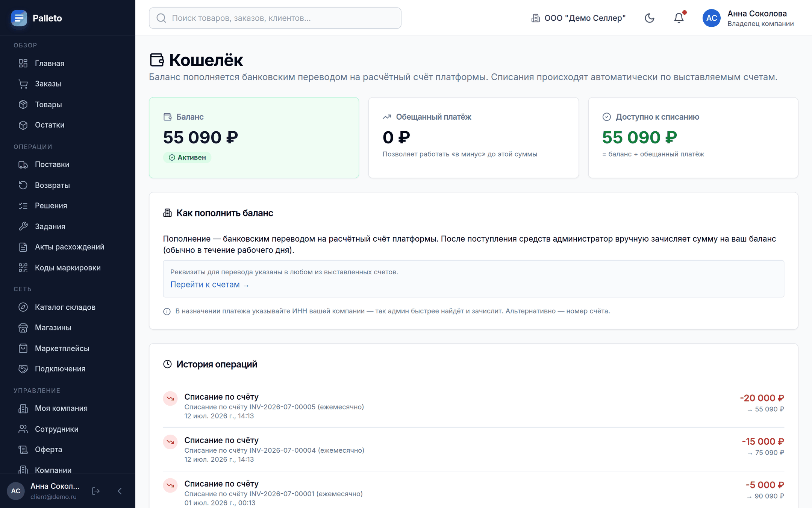Click the Активен status badge
This screenshot has height=508, width=812.
coord(187,157)
